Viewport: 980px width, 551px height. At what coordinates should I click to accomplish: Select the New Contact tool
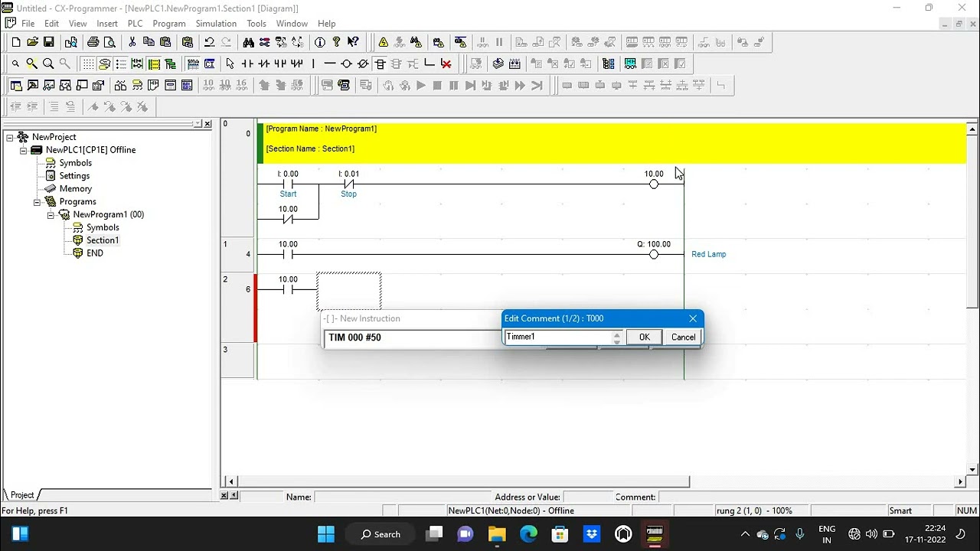247,64
